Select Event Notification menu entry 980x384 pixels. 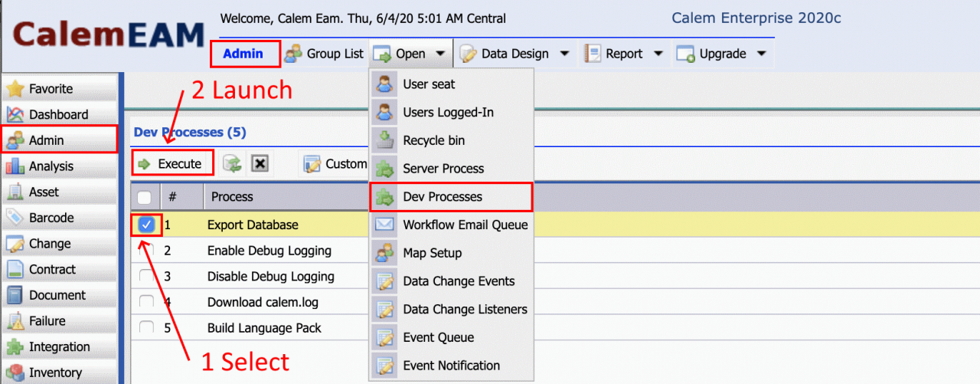(x=451, y=366)
